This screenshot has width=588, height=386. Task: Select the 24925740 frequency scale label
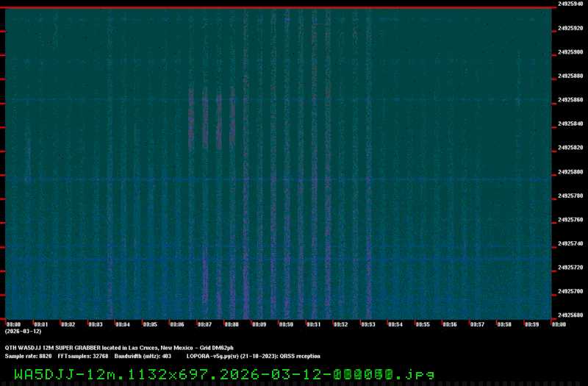[570, 243]
